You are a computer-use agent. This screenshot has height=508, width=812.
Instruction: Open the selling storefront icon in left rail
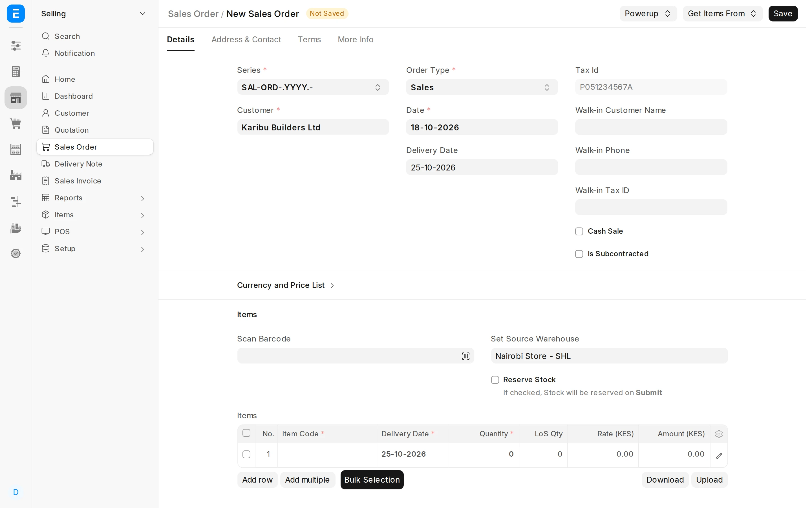click(16, 97)
